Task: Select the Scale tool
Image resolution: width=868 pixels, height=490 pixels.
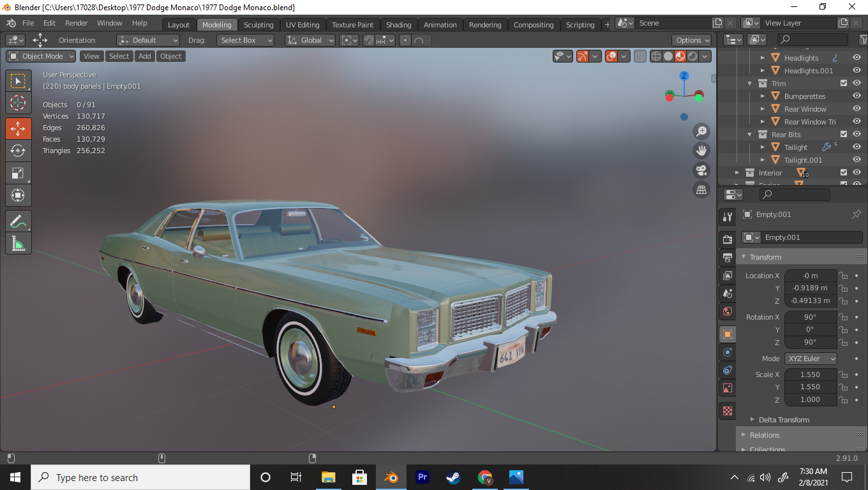Action: click(18, 173)
